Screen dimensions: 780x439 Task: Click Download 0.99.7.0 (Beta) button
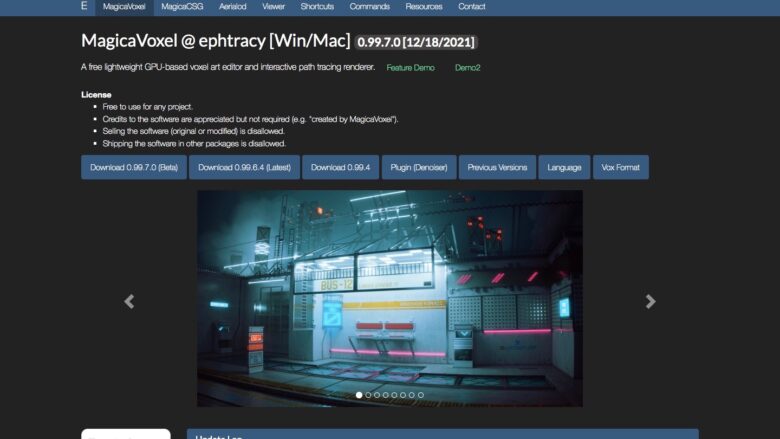click(134, 167)
